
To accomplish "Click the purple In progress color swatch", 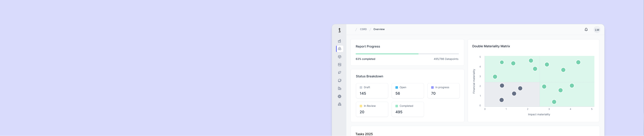I will coord(432,87).
